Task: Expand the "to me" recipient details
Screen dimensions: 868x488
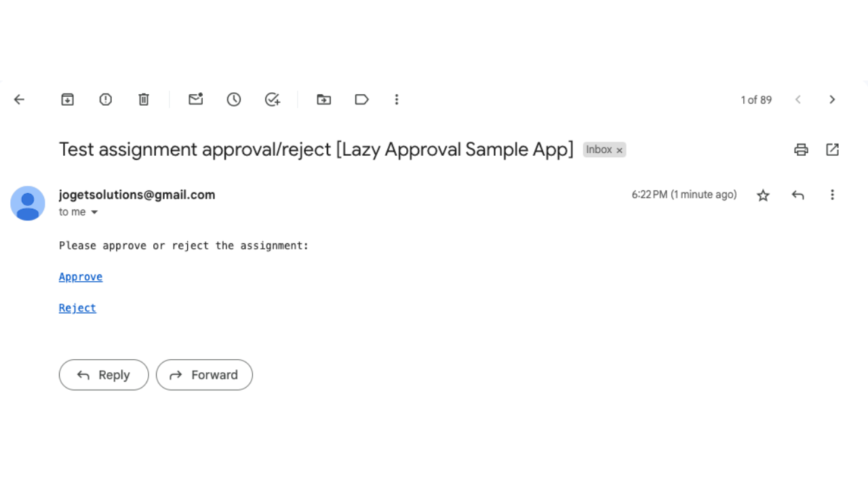Action: pos(94,212)
